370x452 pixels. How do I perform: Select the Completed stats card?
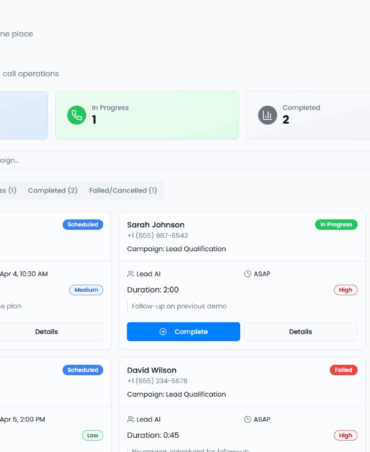click(x=308, y=115)
